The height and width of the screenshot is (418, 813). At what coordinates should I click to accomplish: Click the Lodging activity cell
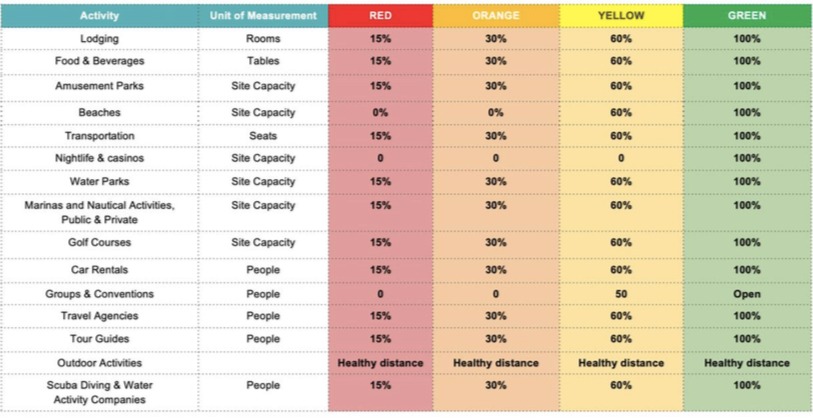(x=100, y=39)
